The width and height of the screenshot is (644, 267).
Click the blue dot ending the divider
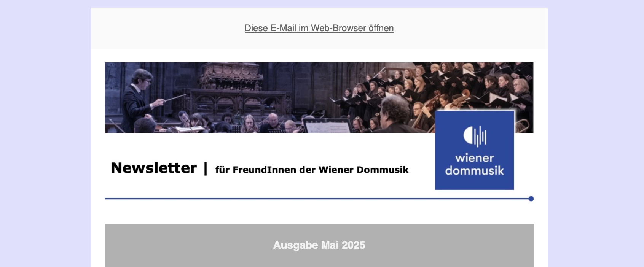click(531, 199)
